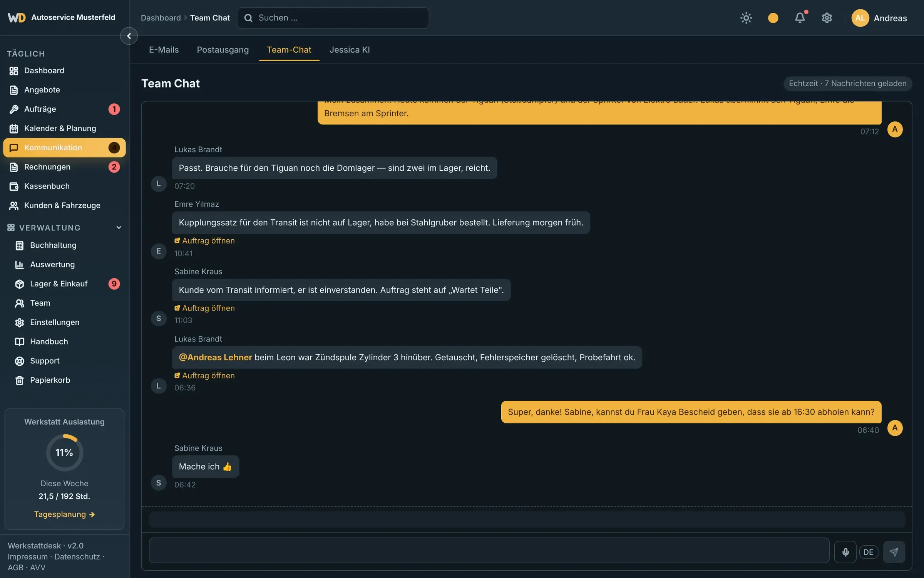Toggle the light mode sun icon

click(746, 18)
